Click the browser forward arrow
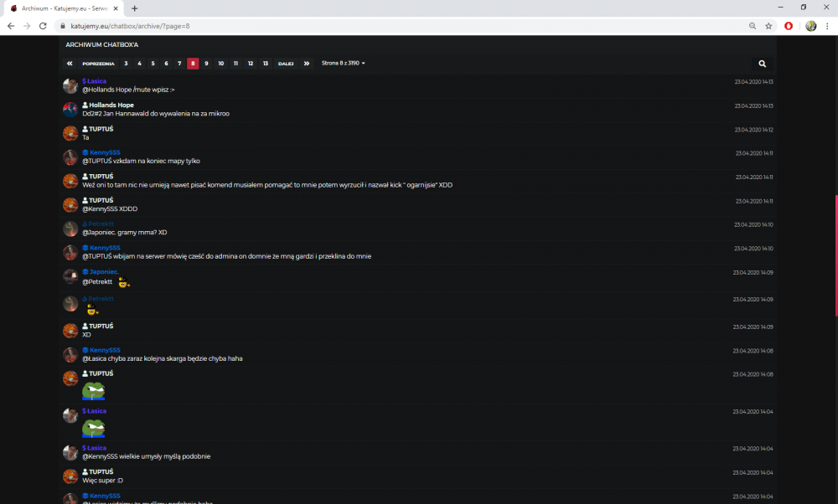The image size is (838, 504). click(27, 26)
